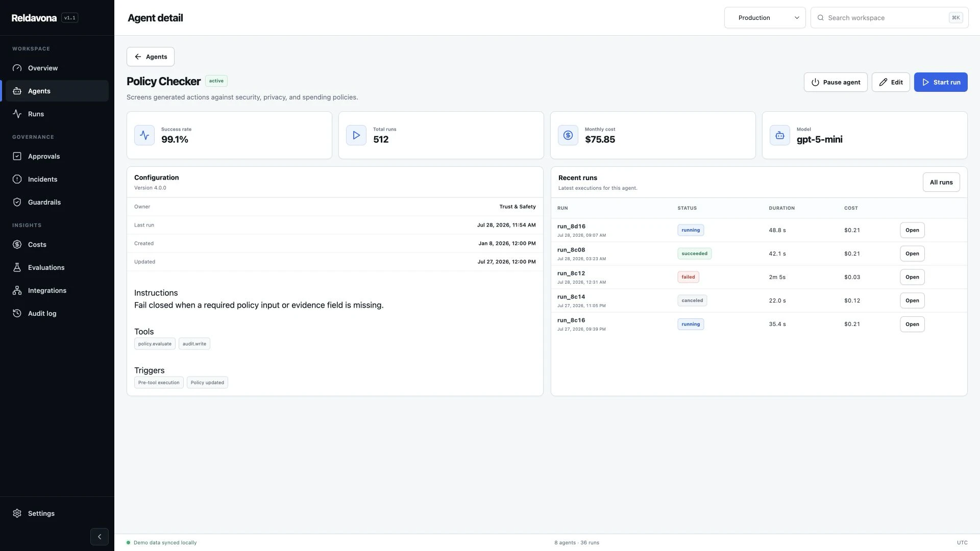Click the green sync status dot
The image size is (980, 551).
[x=129, y=543]
